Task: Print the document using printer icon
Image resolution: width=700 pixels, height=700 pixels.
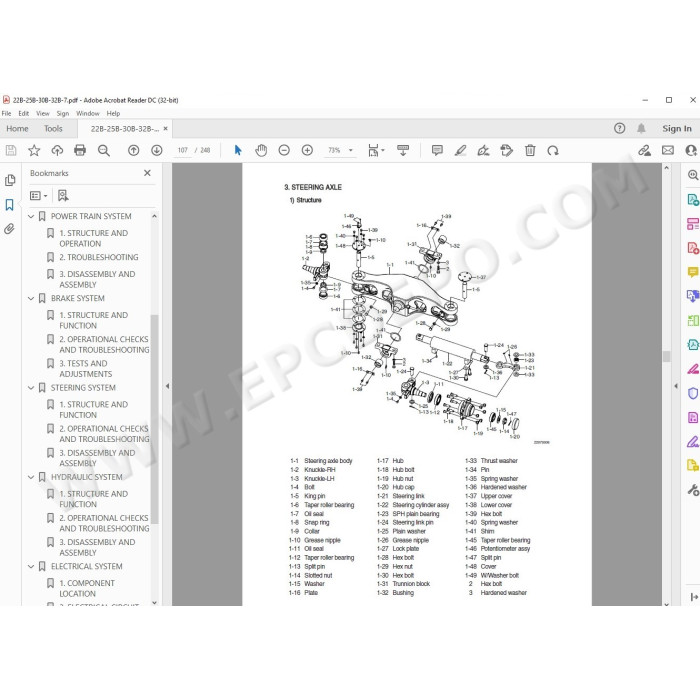Action: tap(80, 150)
